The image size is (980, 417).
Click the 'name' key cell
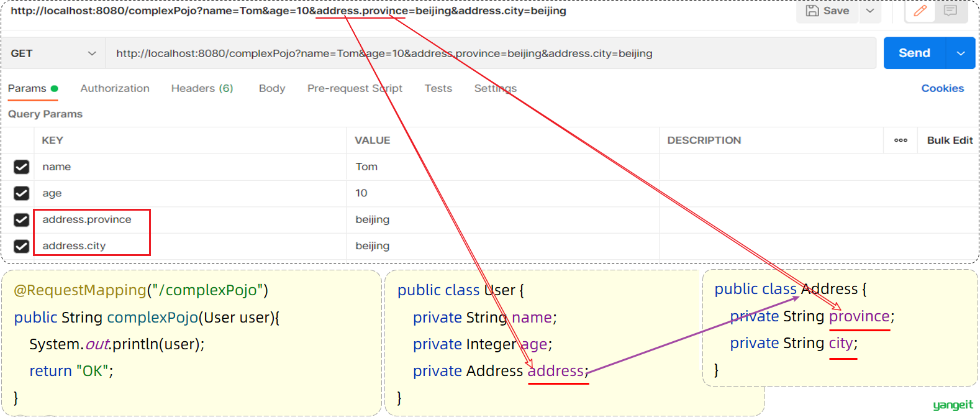pos(190,167)
